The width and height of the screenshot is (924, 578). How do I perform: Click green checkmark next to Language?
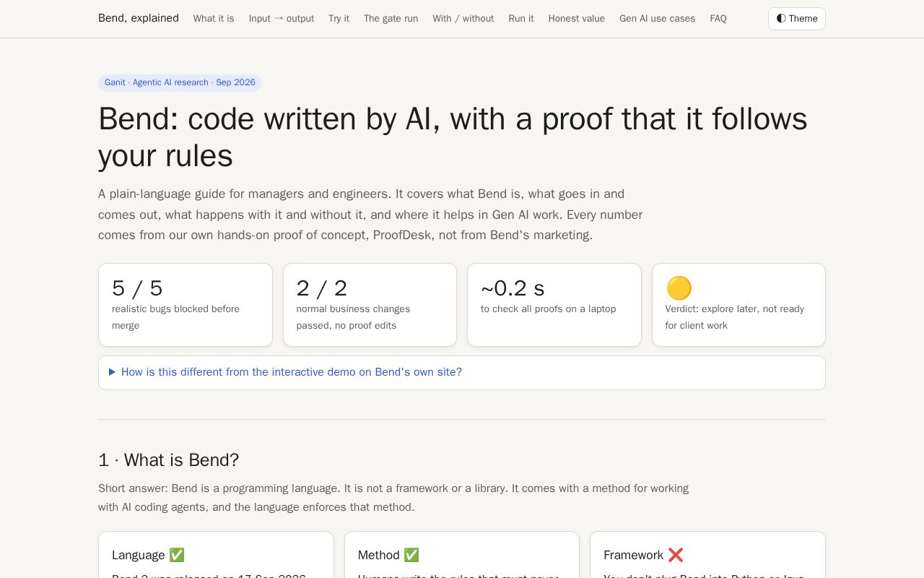pos(177,555)
